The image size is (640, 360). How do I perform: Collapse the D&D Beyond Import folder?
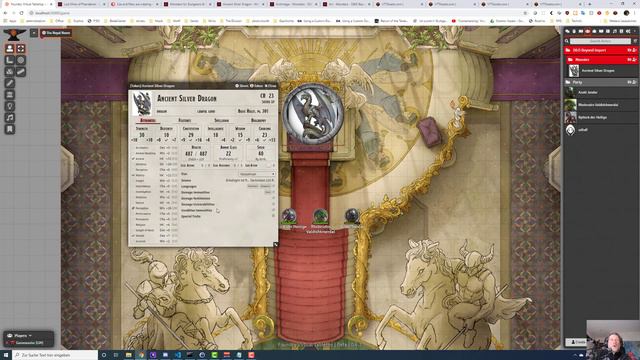[x=601, y=50]
